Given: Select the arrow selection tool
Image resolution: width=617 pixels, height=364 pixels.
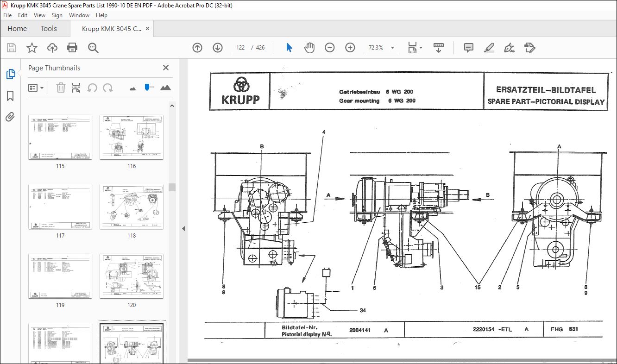Looking at the screenshot, I should (x=290, y=48).
